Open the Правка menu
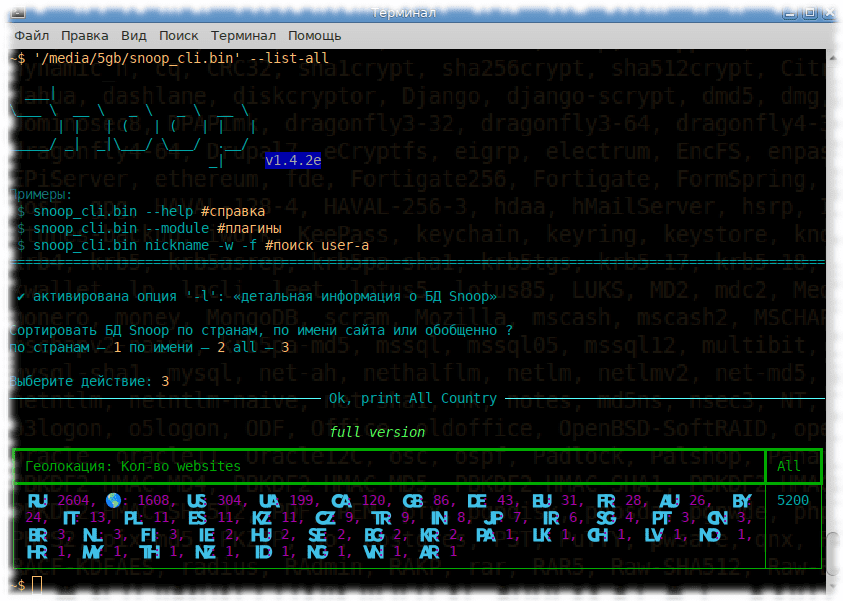843x601 pixels. point(85,35)
